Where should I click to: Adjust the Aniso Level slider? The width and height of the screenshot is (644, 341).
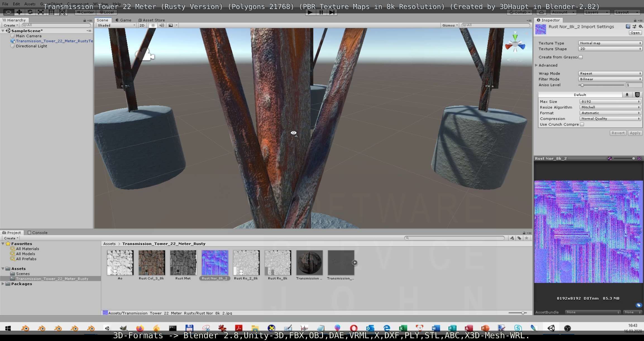(582, 85)
